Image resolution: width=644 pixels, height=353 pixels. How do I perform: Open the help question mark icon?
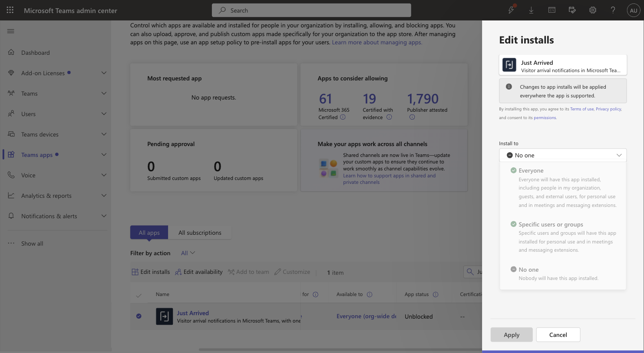tap(613, 10)
